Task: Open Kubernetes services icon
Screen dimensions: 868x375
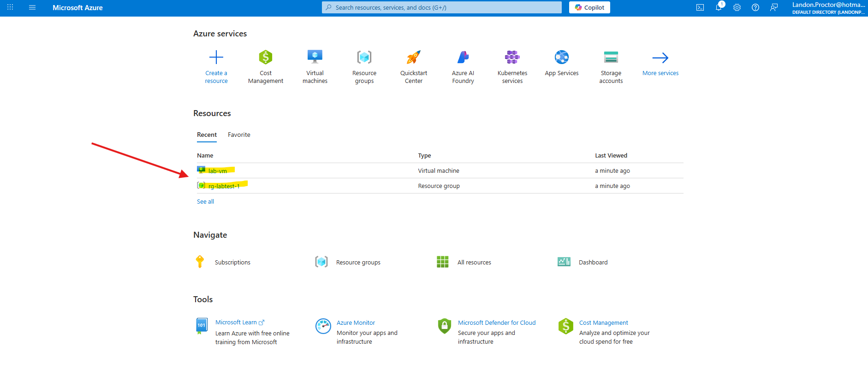Action: (512, 58)
